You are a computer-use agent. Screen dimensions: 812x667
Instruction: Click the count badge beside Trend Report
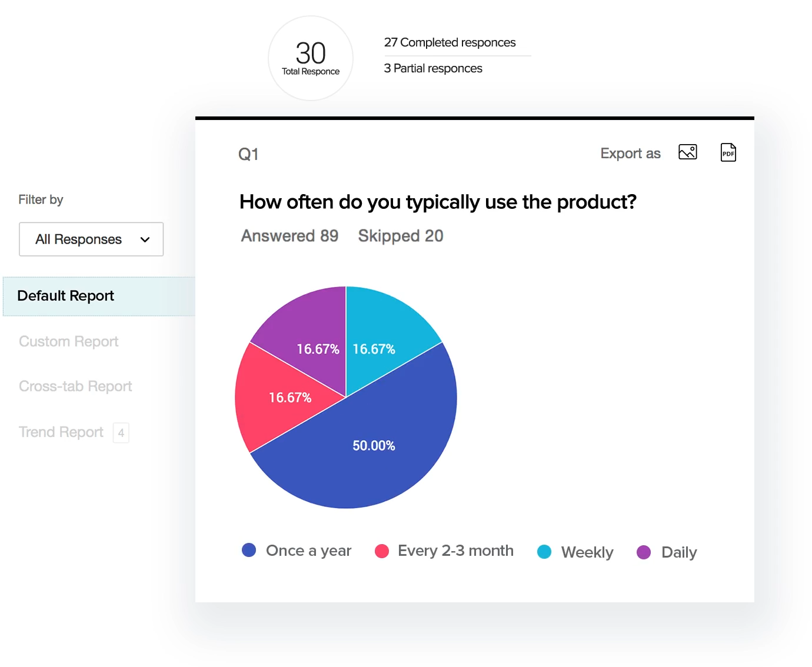pos(121,433)
